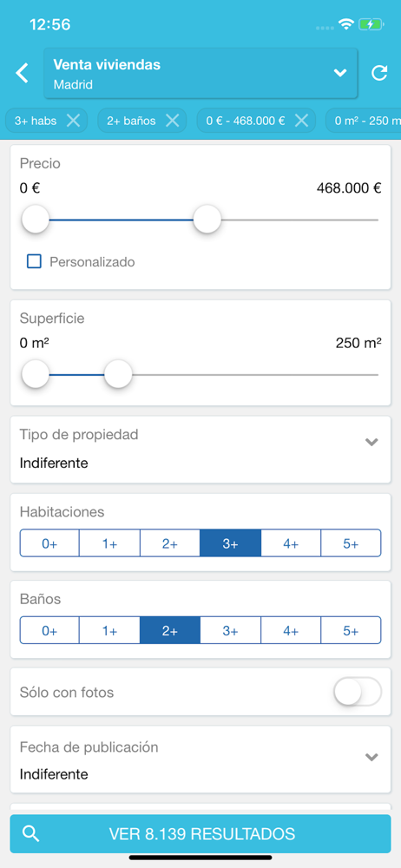Click VER 8.139 RESULTADOS button
The height and width of the screenshot is (868, 401).
[x=200, y=833]
